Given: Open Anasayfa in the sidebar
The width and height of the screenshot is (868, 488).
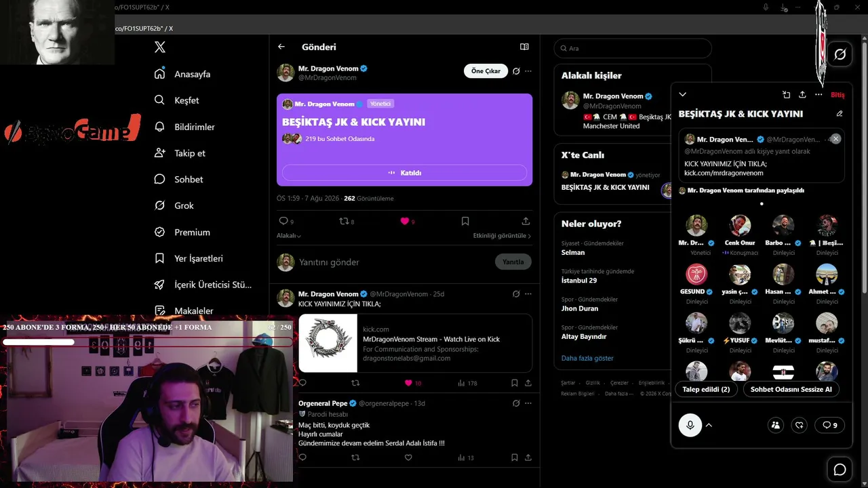Looking at the screenshot, I should [x=183, y=74].
